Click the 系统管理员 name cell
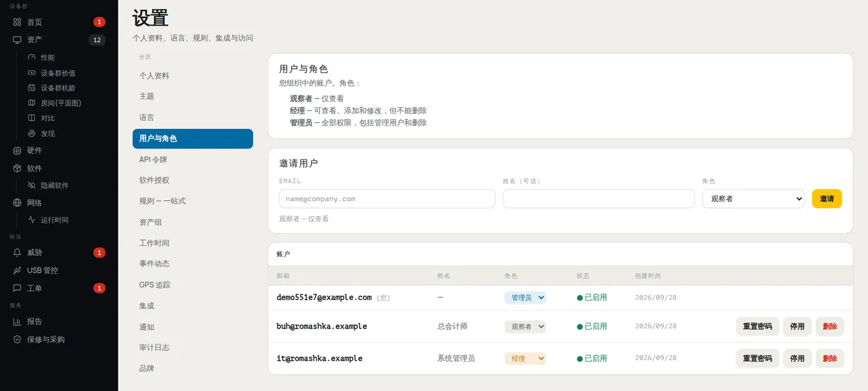 point(456,359)
